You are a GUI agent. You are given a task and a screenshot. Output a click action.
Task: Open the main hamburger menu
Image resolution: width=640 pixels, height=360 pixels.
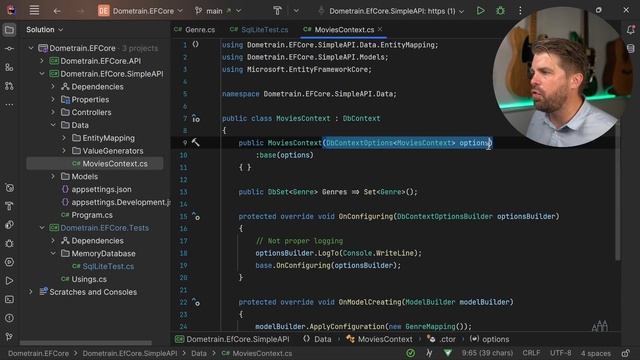click(34, 11)
